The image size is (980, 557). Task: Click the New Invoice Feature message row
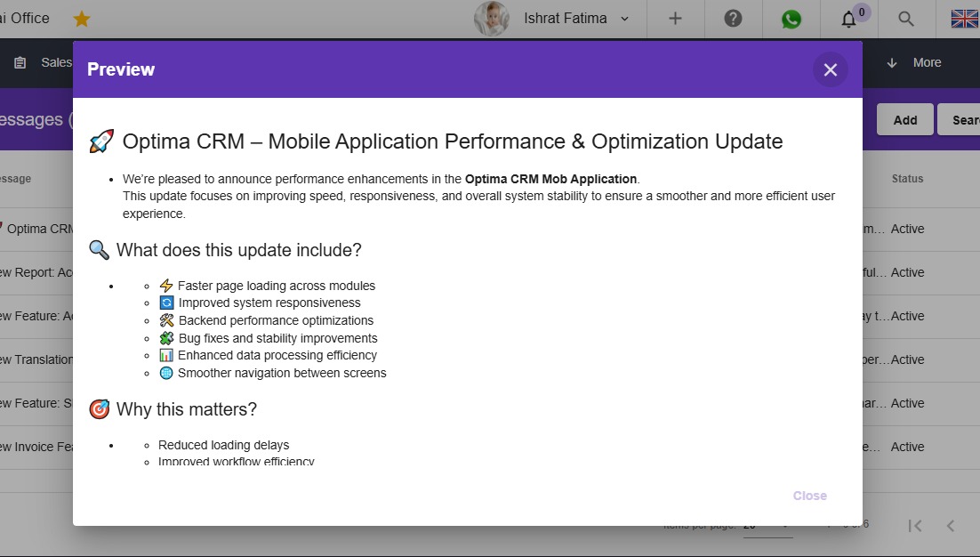[36, 447]
